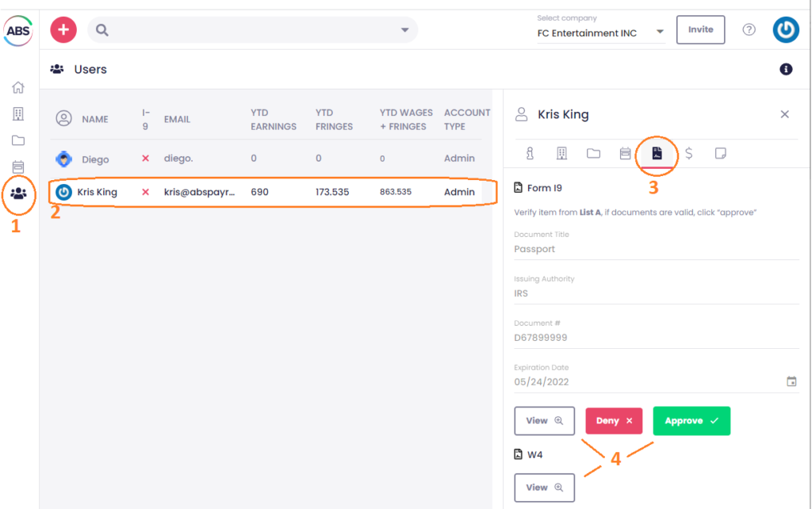Click the Invite button
The width and height of the screenshot is (812, 509).
[700, 30]
